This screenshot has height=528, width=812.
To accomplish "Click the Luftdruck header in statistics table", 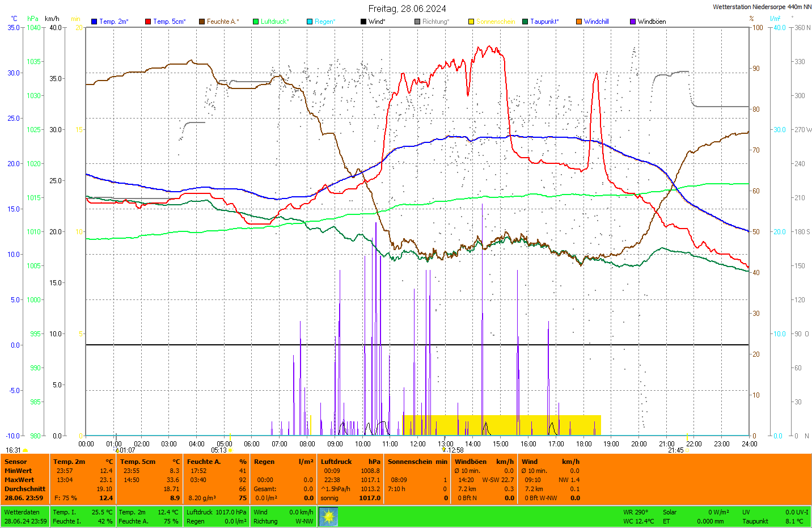I will 336,462.
